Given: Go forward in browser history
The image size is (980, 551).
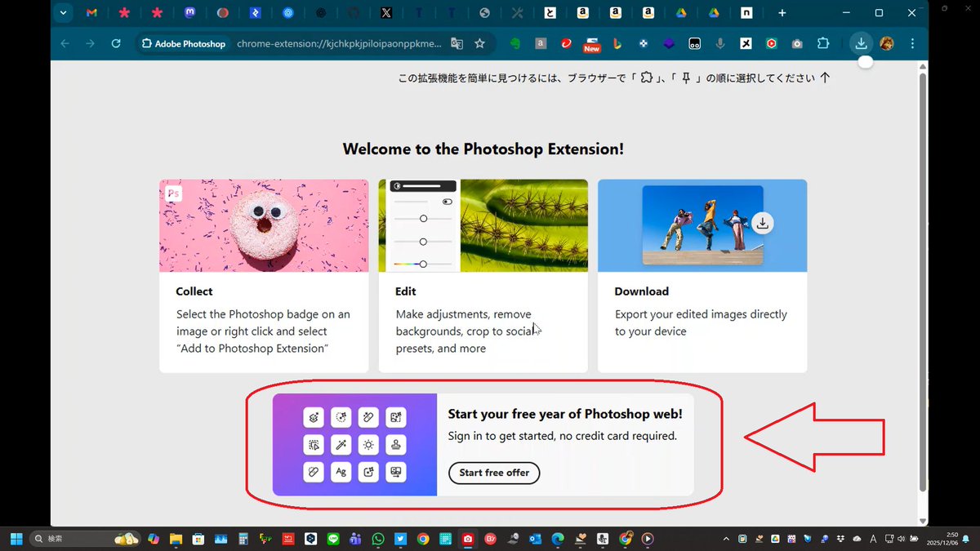Looking at the screenshot, I should (91, 43).
